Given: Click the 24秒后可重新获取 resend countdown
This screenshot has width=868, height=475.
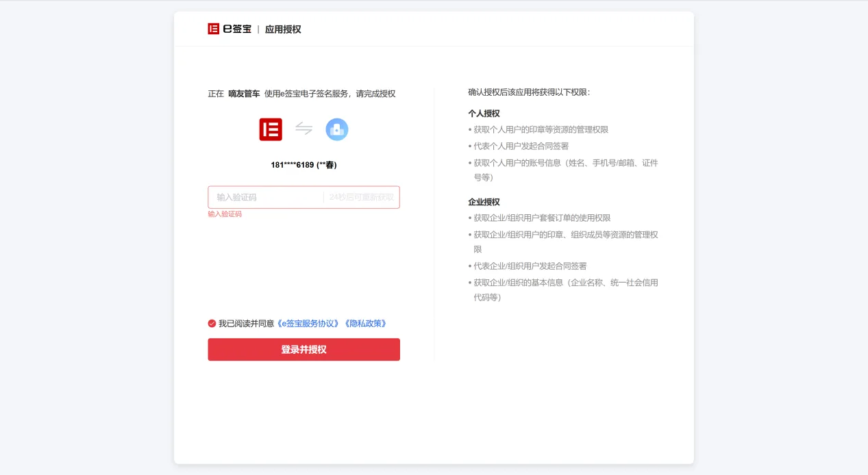Looking at the screenshot, I should pyautogui.click(x=361, y=197).
